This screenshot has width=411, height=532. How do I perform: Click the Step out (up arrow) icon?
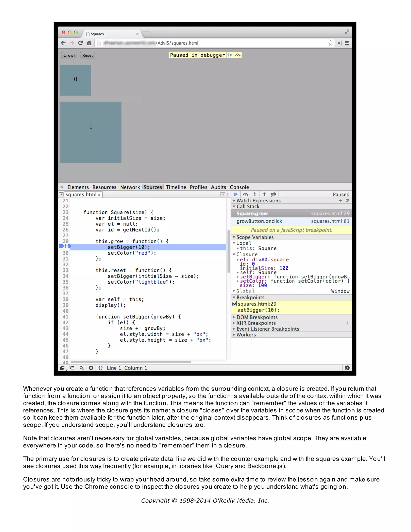(264, 194)
